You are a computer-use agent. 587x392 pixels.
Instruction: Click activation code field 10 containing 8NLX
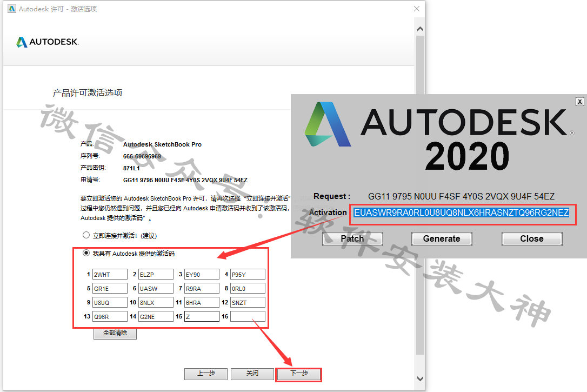(x=156, y=302)
